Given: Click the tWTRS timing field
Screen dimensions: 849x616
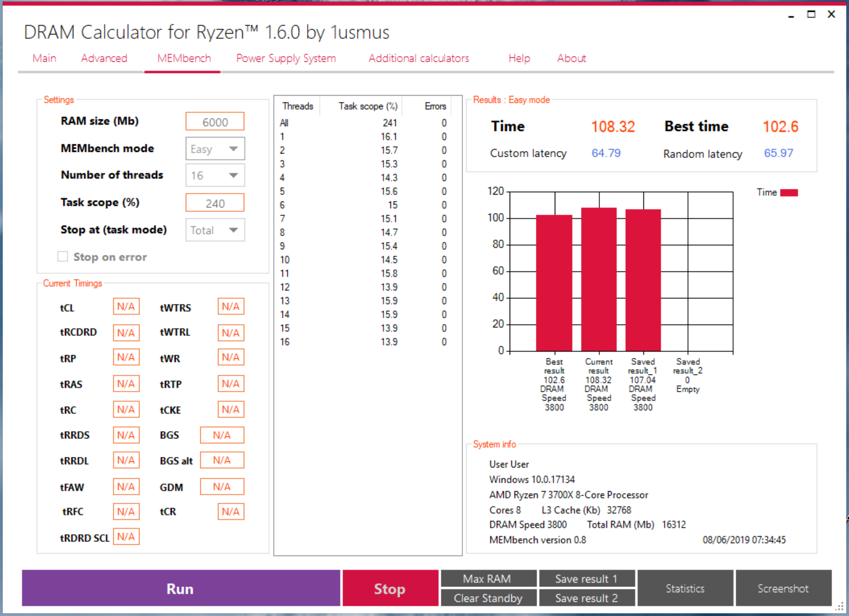Looking at the screenshot, I should pyautogui.click(x=231, y=306).
